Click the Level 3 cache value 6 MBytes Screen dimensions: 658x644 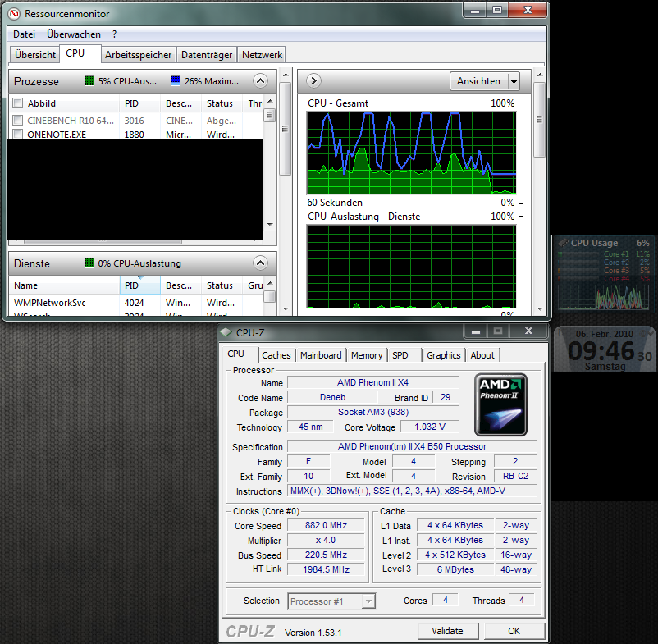(x=455, y=569)
